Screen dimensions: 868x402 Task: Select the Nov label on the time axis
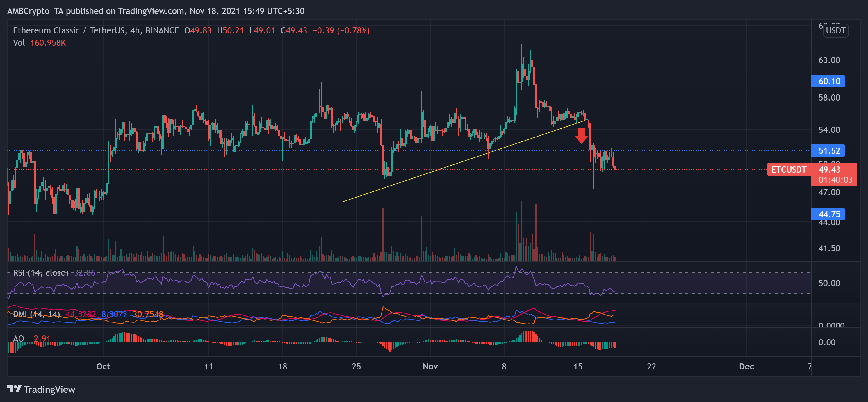click(x=430, y=367)
